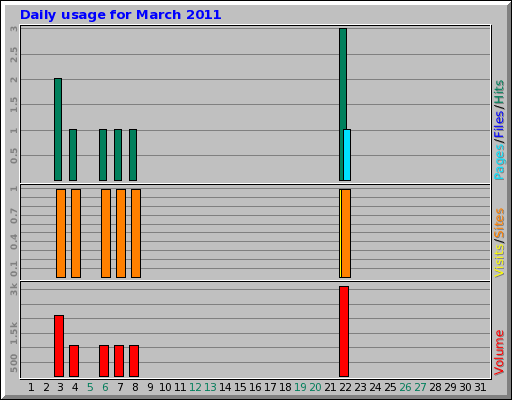Click day label '12' on the x-axis
The width and height of the screenshot is (512, 400).
(x=195, y=387)
